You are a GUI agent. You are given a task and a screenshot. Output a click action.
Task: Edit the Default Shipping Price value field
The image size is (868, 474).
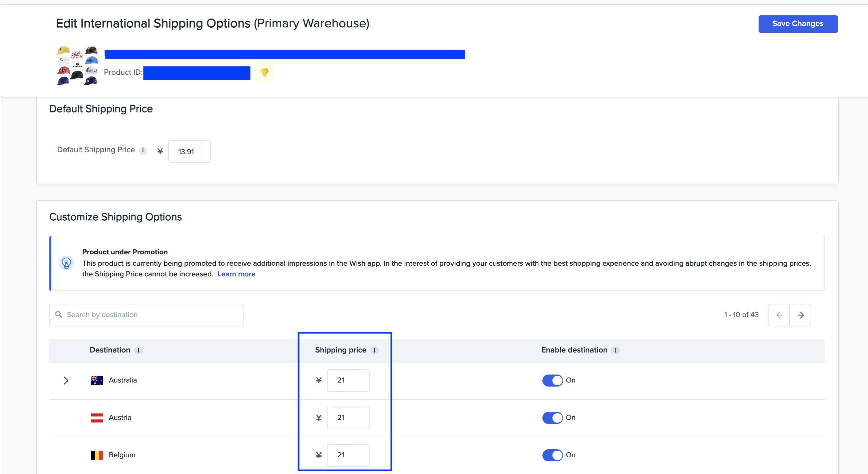pos(189,152)
